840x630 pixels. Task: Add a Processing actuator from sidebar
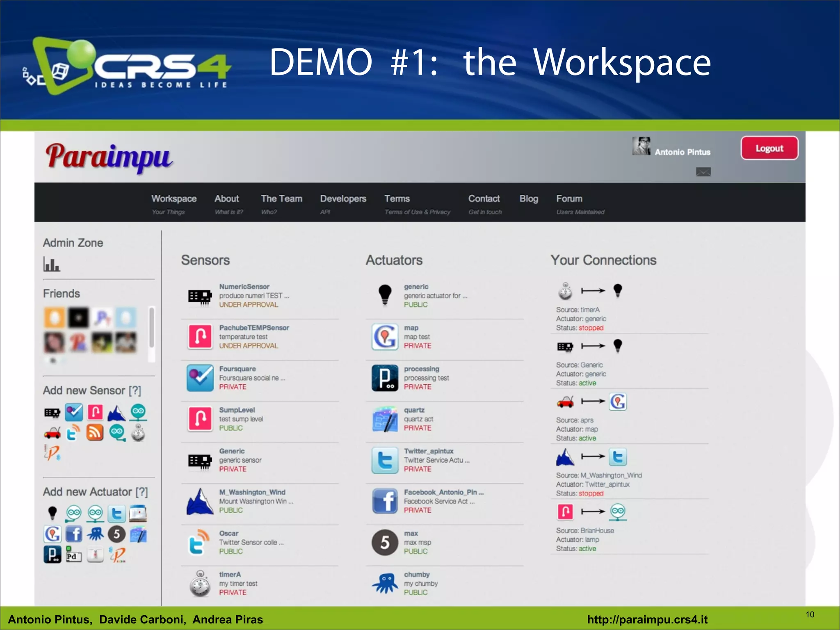[x=52, y=554]
